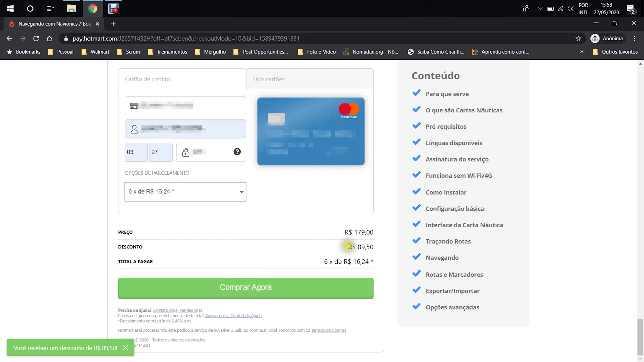Open the Post Opportunities bookmark folder

click(x=260, y=52)
